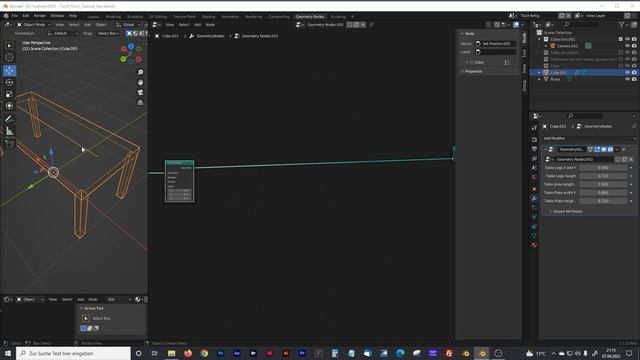Toggle modifier show in render button

610,149
